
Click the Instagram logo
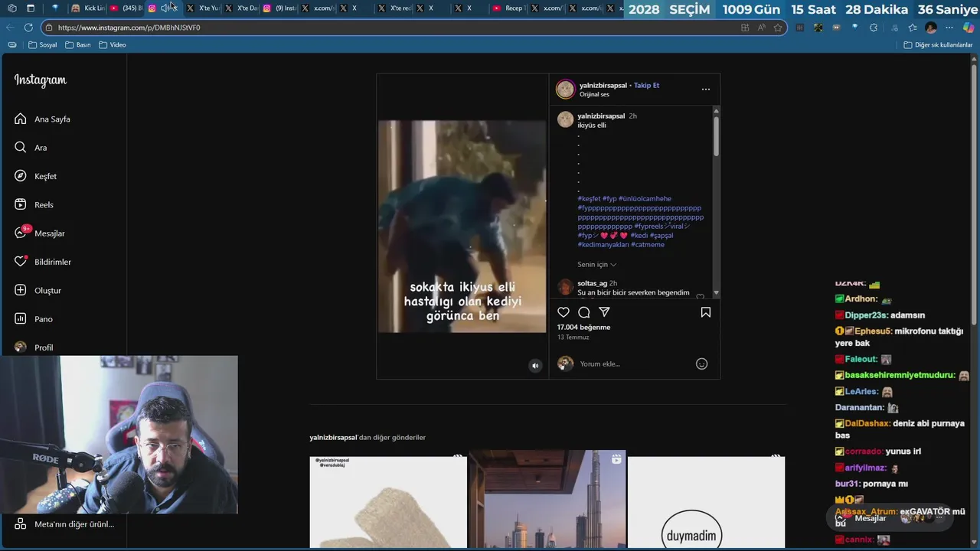coord(40,80)
